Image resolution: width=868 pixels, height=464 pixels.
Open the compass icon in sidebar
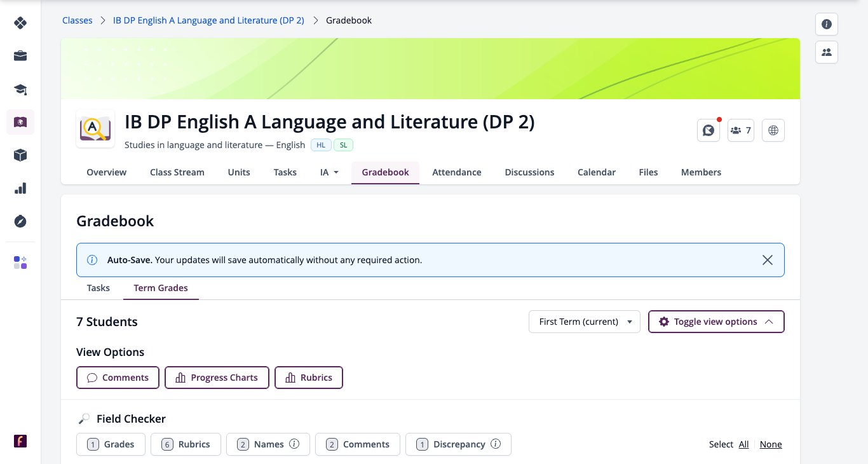(20, 221)
